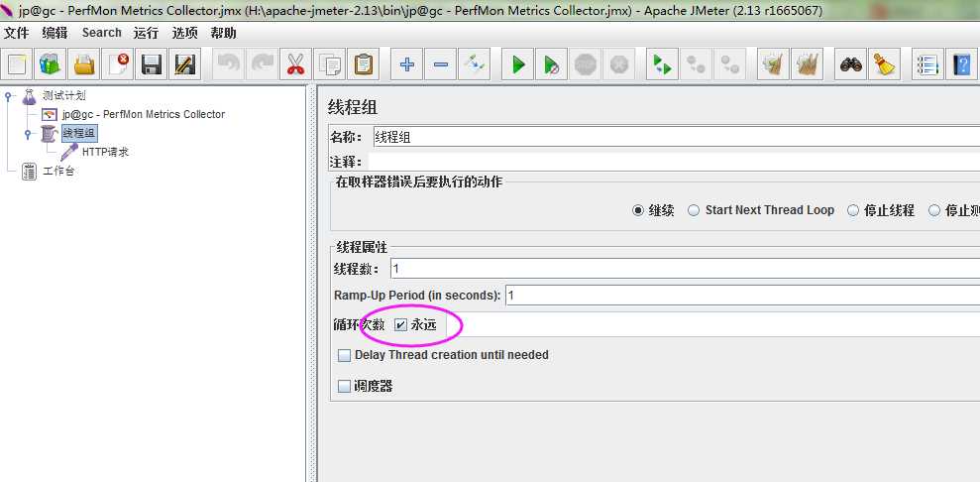Uncheck the 永远 loop checkbox
Viewport: 980px width, 482px height.
pos(400,324)
